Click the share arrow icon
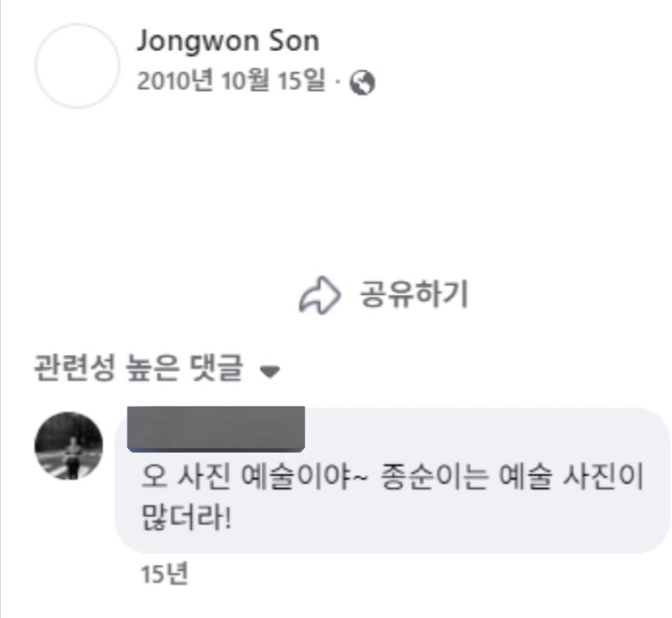 coord(320,296)
